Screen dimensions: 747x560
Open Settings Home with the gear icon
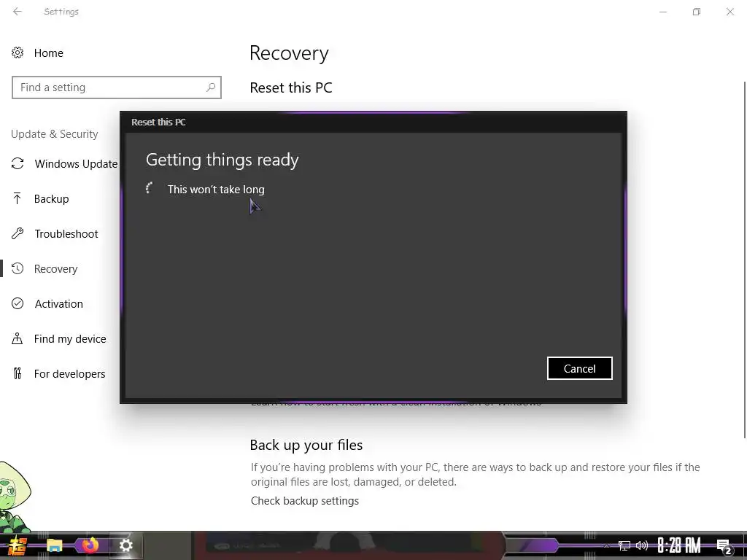pos(18,52)
